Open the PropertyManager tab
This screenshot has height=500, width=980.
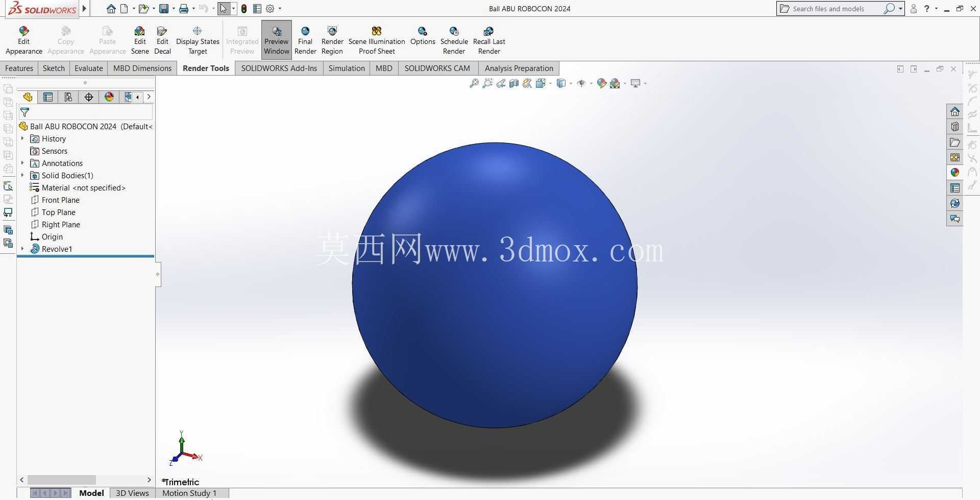click(x=48, y=97)
